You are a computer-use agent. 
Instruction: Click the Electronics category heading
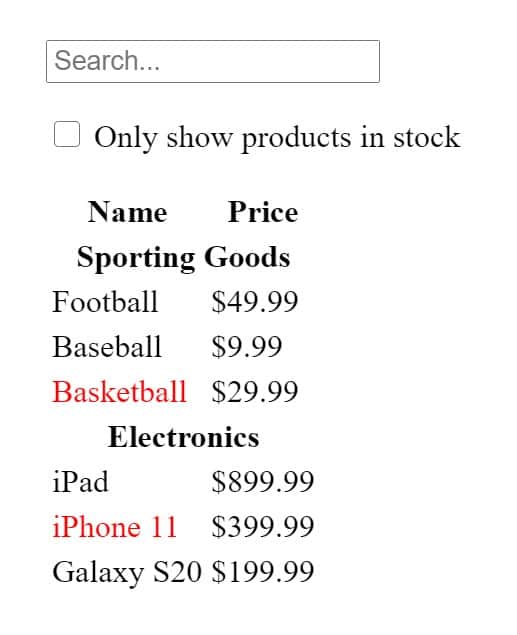pyautogui.click(x=183, y=437)
